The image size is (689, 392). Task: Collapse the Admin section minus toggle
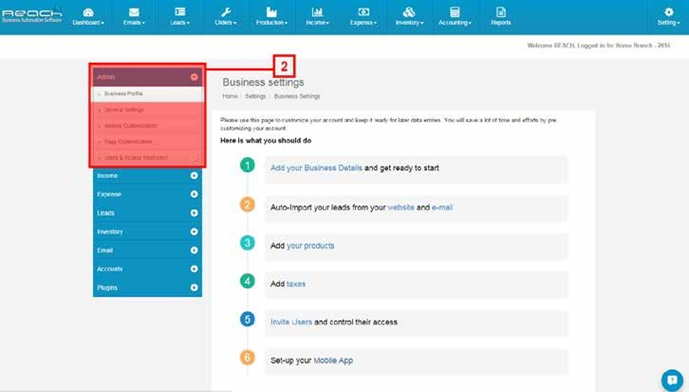194,77
